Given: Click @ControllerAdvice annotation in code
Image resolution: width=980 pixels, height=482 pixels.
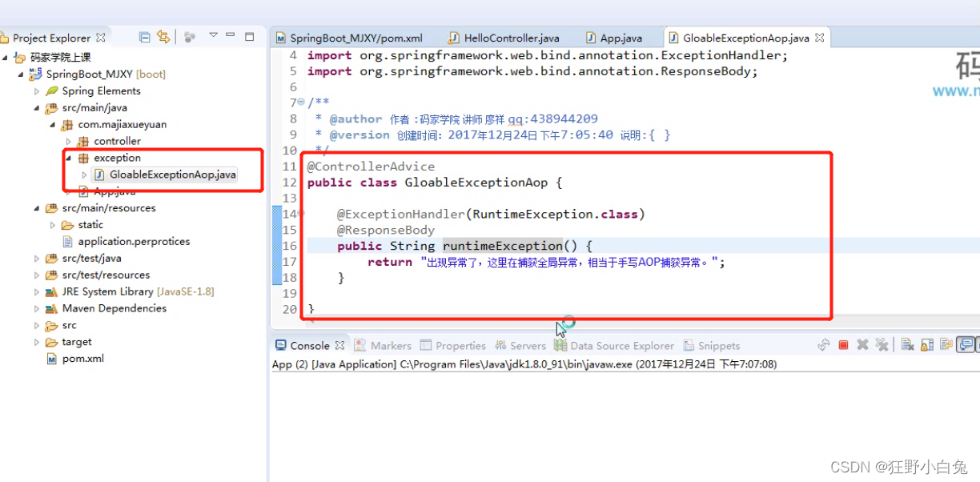Looking at the screenshot, I should pos(371,167).
